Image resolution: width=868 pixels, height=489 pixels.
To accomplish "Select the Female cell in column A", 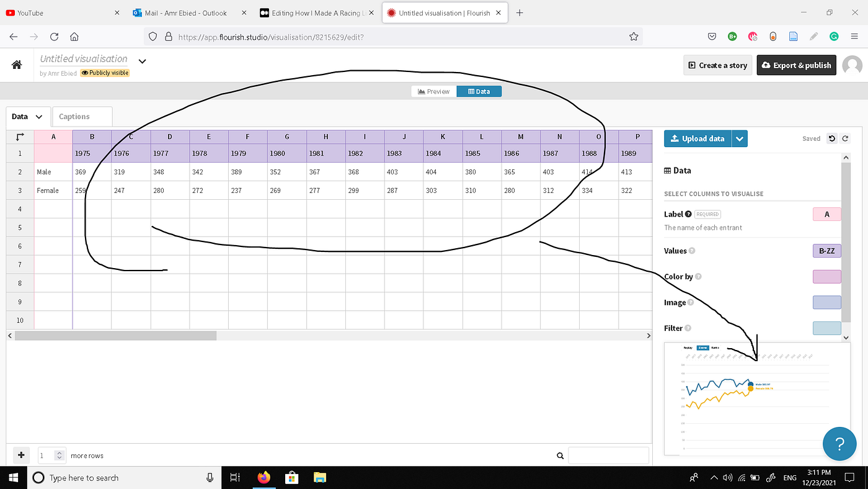I will click(x=53, y=191).
